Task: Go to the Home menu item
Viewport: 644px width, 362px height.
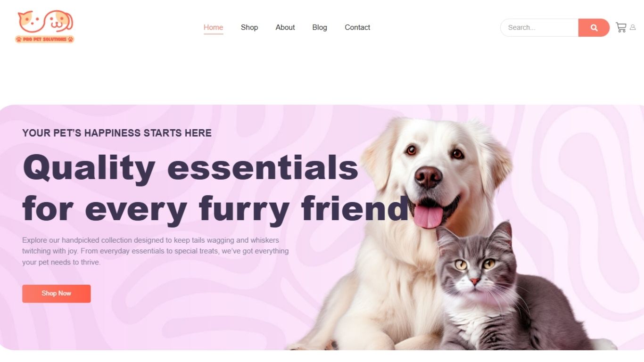Action: pyautogui.click(x=213, y=27)
